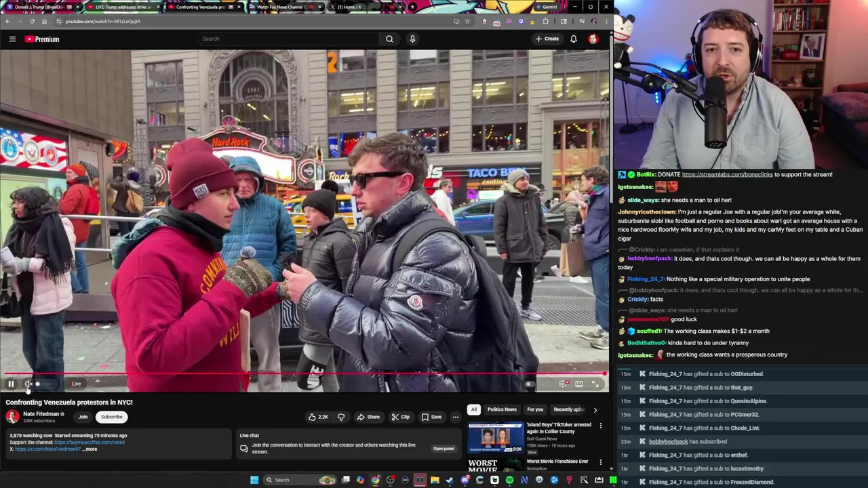868x488 pixels.
Task: Pause the live video playback
Action: point(11,384)
